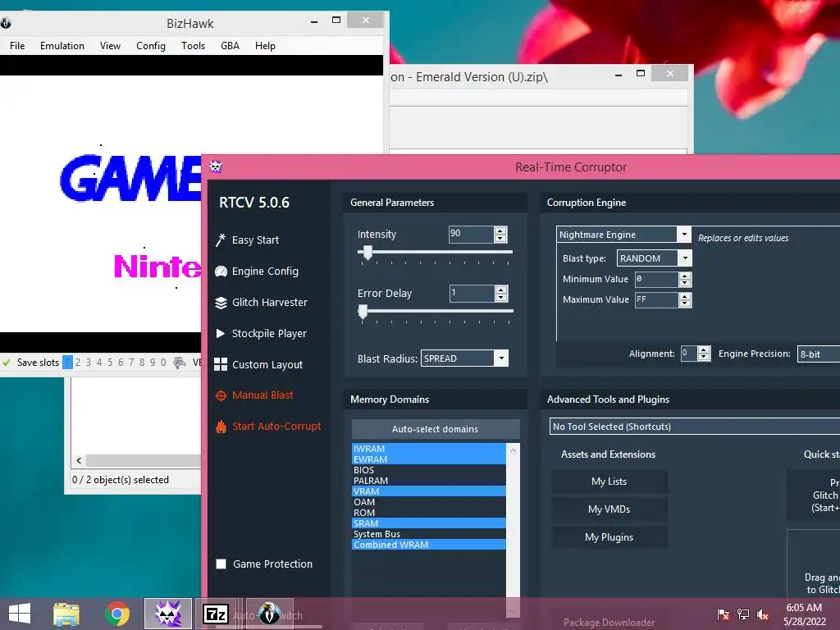The height and width of the screenshot is (630, 840).
Task: Open the Custom Layout option
Action: pyautogui.click(x=258, y=364)
